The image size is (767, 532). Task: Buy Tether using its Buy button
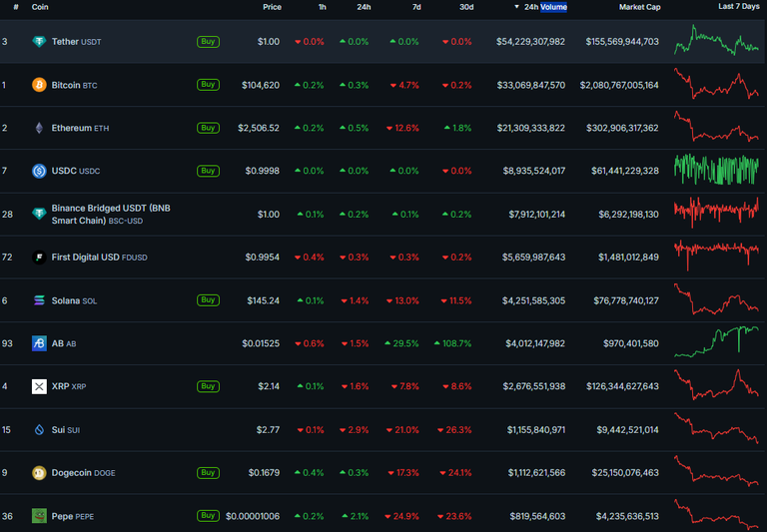point(208,42)
